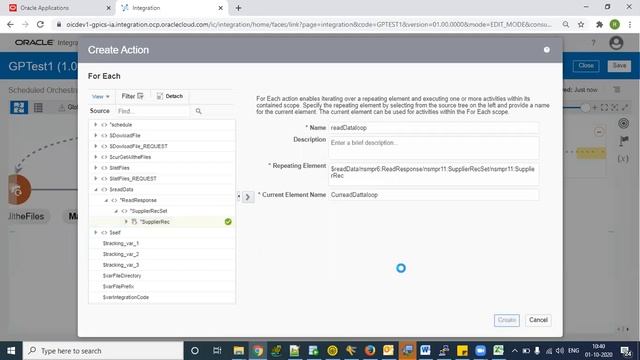Expand the $listFiles node
This screenshot has height=360, width=640.
click(x=96, y=168)
